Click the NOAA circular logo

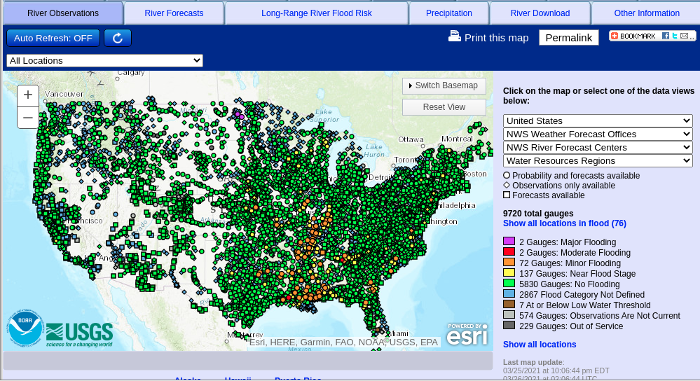tap(25, 328)
